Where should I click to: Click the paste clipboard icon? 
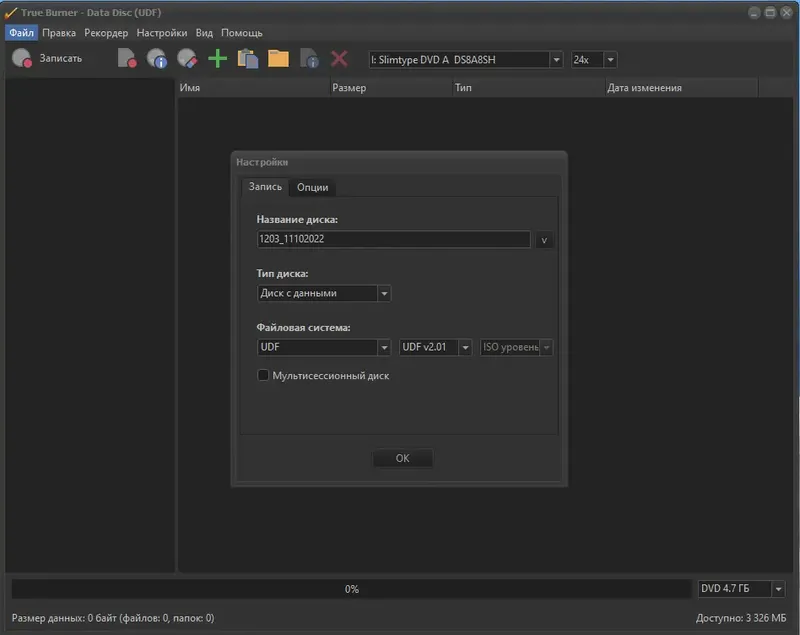click(248, 58)
